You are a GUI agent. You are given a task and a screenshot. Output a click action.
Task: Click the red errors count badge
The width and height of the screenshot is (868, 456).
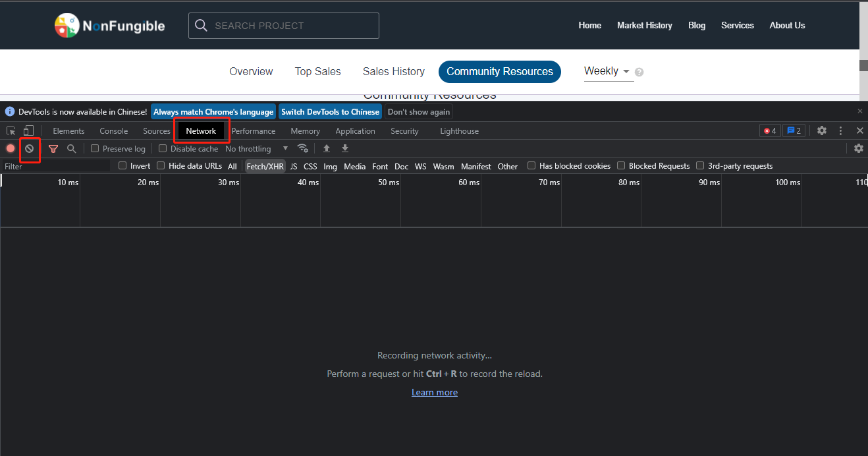(770, 130)
